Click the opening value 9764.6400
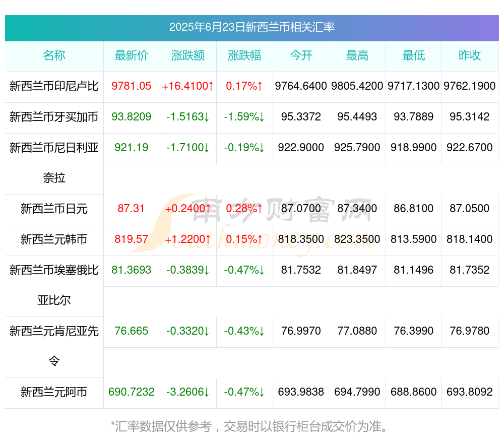Image resolution: width=504 pixels, height=442 pixels. tap(301, 86)
